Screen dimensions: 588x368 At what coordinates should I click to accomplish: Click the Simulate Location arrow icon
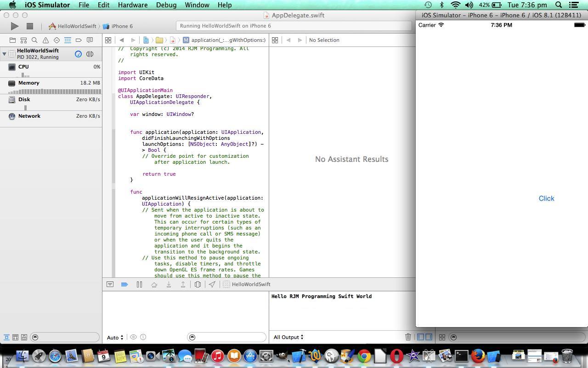tap(212, 284)
